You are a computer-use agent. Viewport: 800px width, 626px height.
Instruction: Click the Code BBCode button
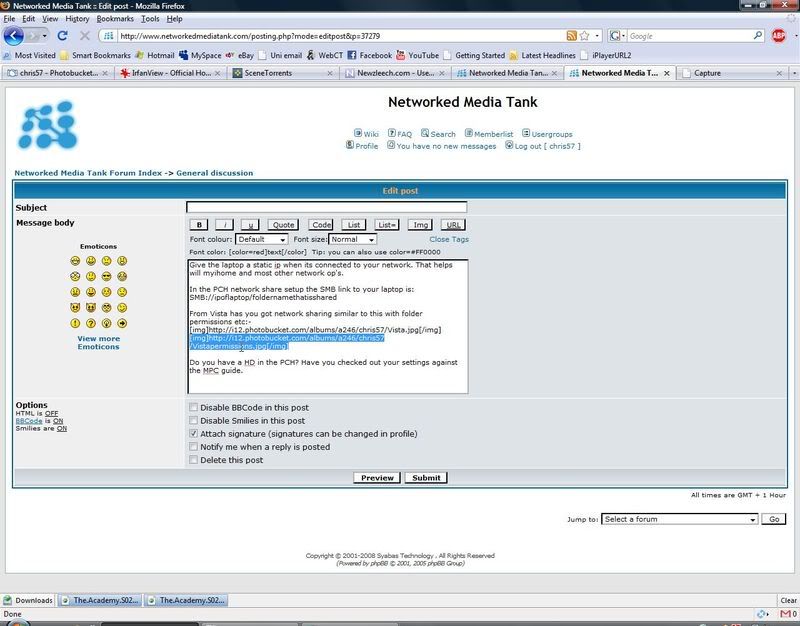(x=321, y=224)
